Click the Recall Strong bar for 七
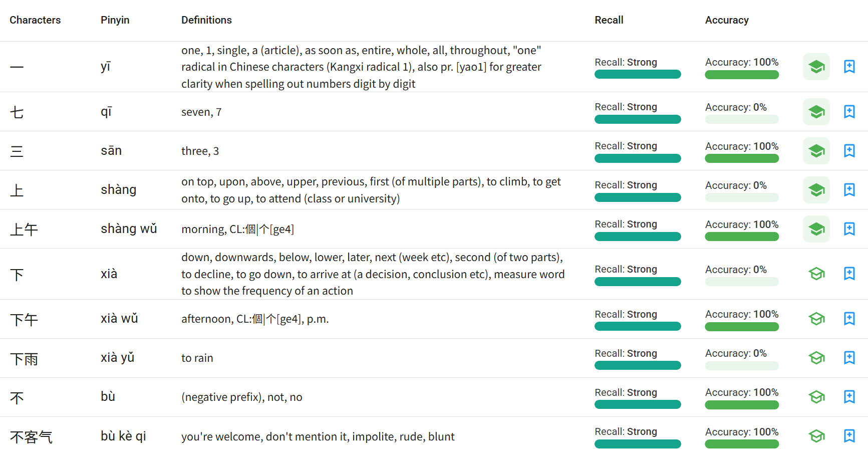Image resolution: width=868 pixels, height=455 pixels. pyautogui.click(x=638, y=119)
